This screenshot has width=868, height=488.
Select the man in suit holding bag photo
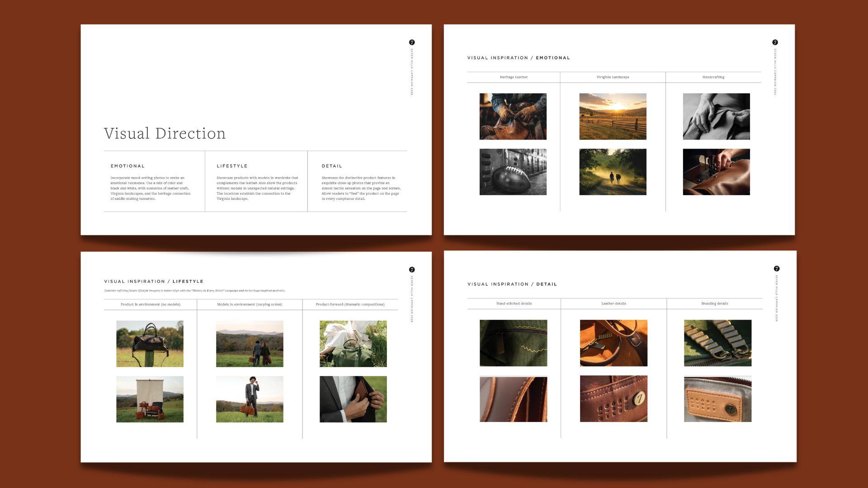(250, 399)
